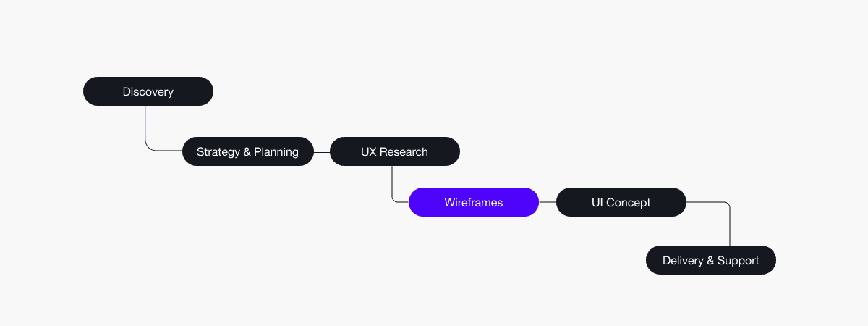Click the dark node right of Strategy & Planning

pos(395,151)
